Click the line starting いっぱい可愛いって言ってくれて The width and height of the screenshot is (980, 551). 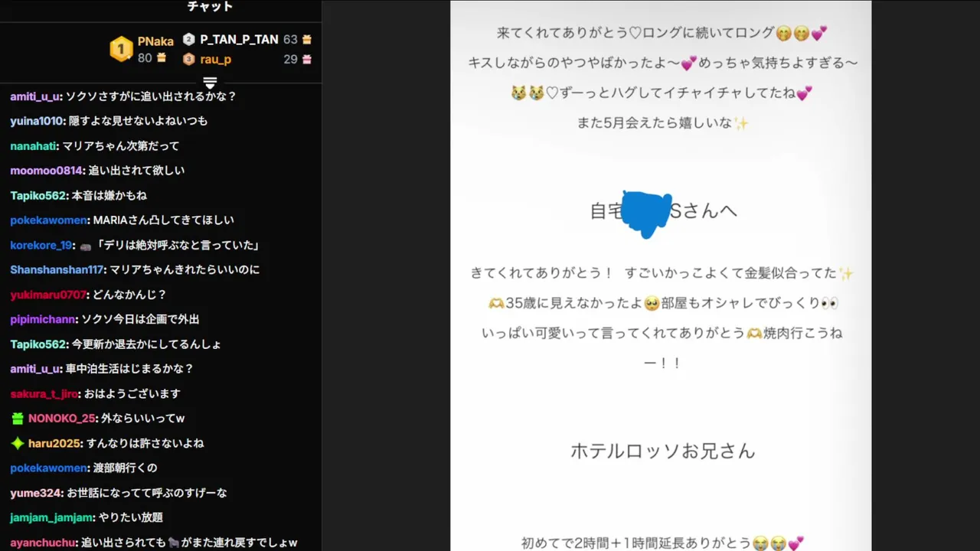click(662, 333)
